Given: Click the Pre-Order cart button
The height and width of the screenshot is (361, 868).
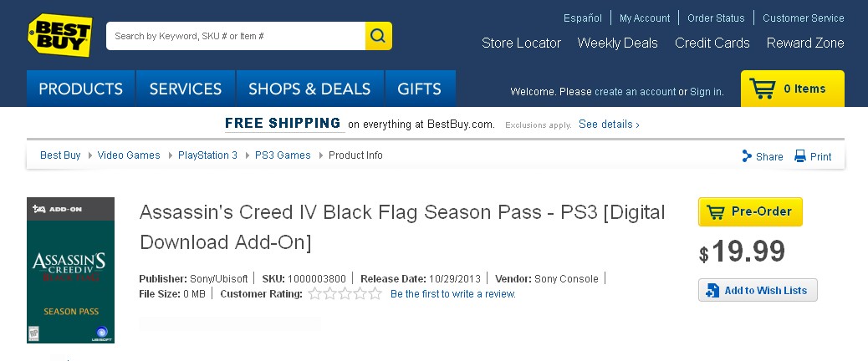Looking at the screenshot, I should (750, 212).
